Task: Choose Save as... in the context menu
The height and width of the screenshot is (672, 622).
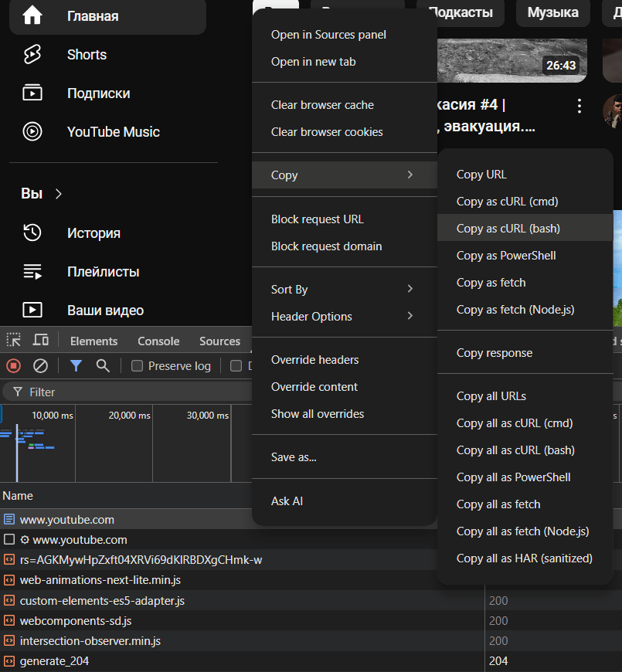Action: (x=345, y=456)
